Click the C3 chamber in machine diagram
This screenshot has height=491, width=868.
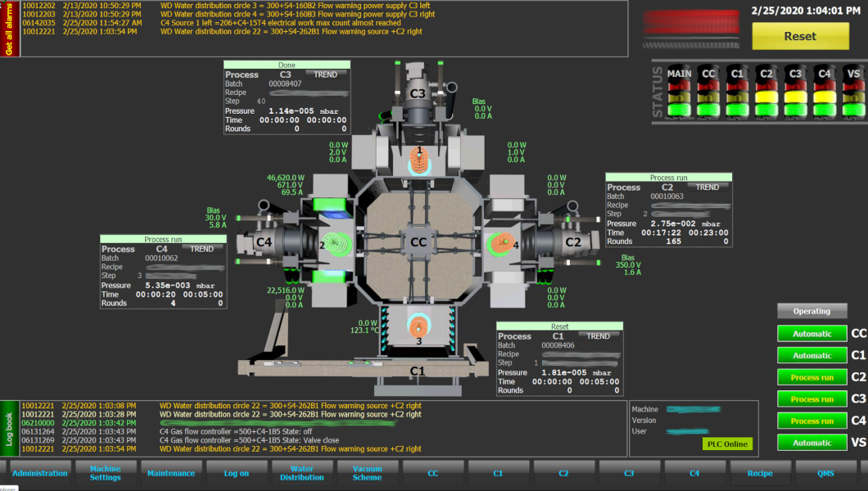tap(418, 93)
